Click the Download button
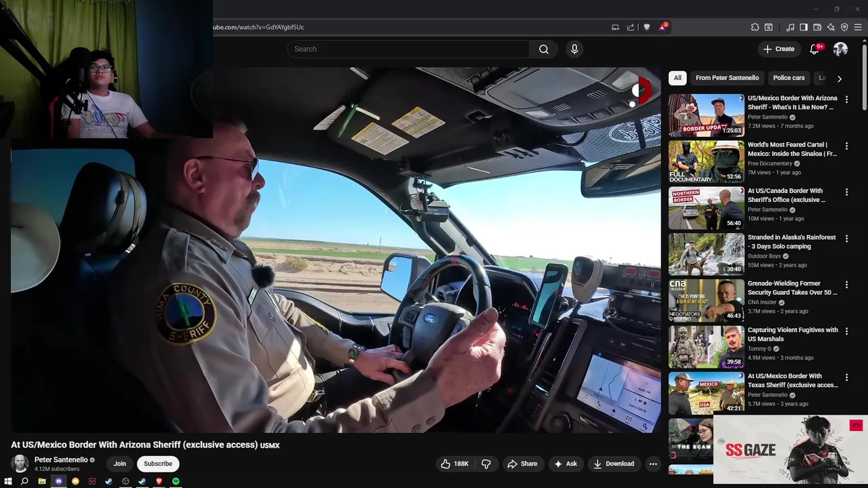 coord(614,464)
